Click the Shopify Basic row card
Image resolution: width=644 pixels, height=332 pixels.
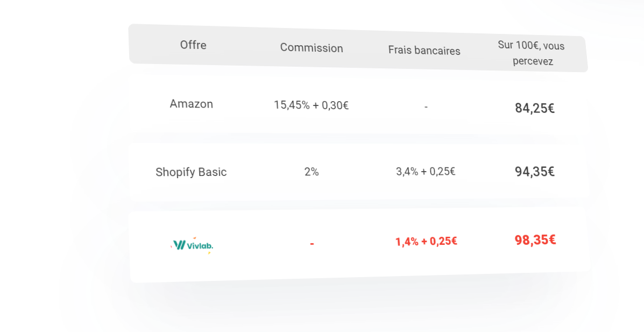tap(358, 172)
